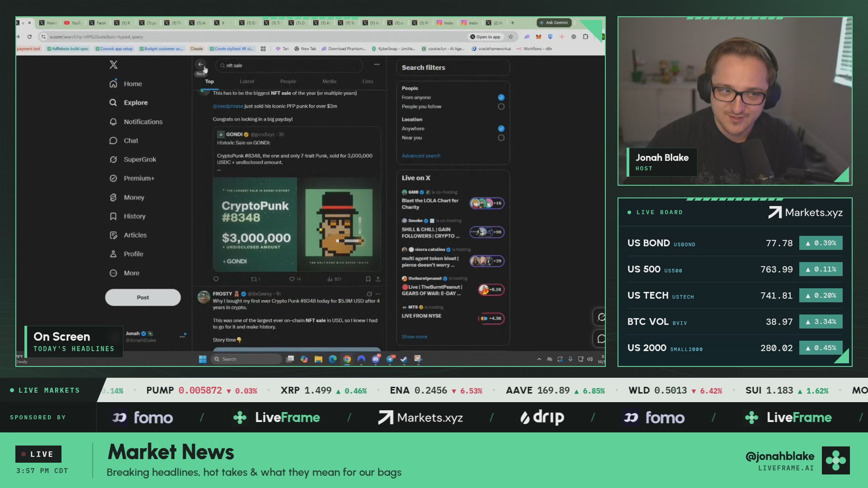Switch to the Media search tab
Image resolution: width=868 pixels, height=488 pixels.
329,81
